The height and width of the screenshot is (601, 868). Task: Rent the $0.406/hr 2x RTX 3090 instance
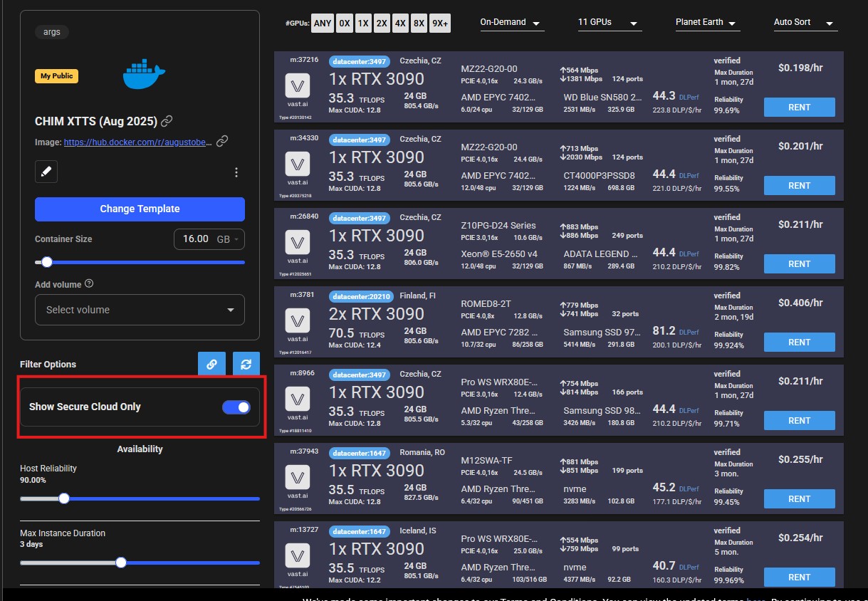click(x=800, y=342)
